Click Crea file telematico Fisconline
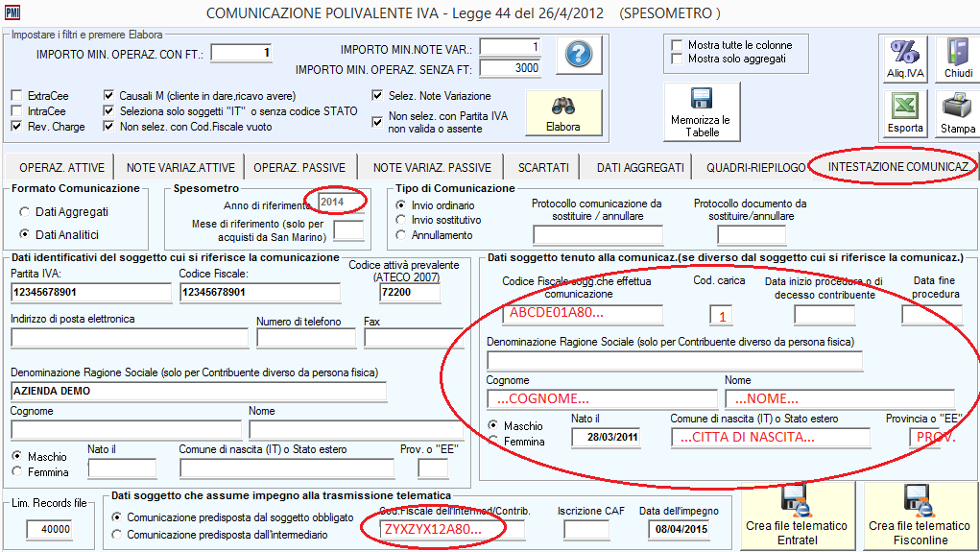The width and height of the screenshot is (980, 552). tap(920, 517)
